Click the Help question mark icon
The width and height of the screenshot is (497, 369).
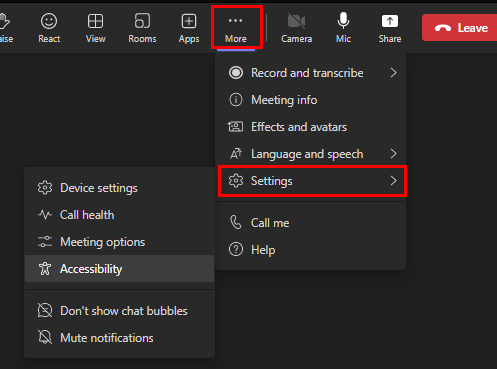coord(236,250)
